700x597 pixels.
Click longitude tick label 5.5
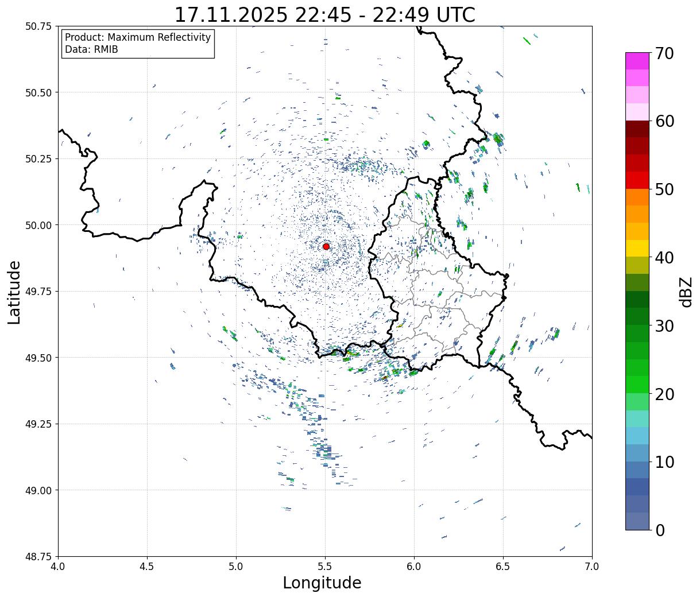325,567
